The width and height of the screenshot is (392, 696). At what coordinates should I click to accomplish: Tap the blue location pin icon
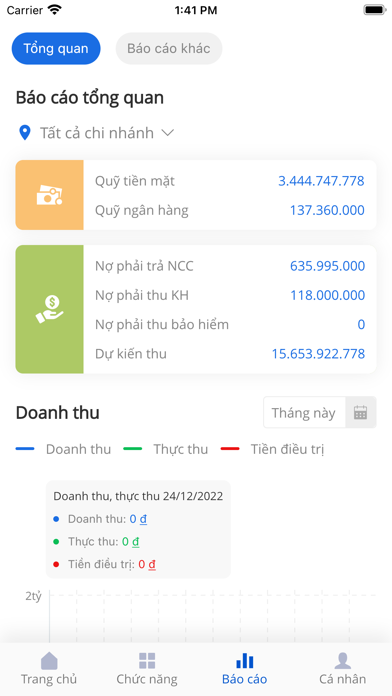(x=24, y=133)
